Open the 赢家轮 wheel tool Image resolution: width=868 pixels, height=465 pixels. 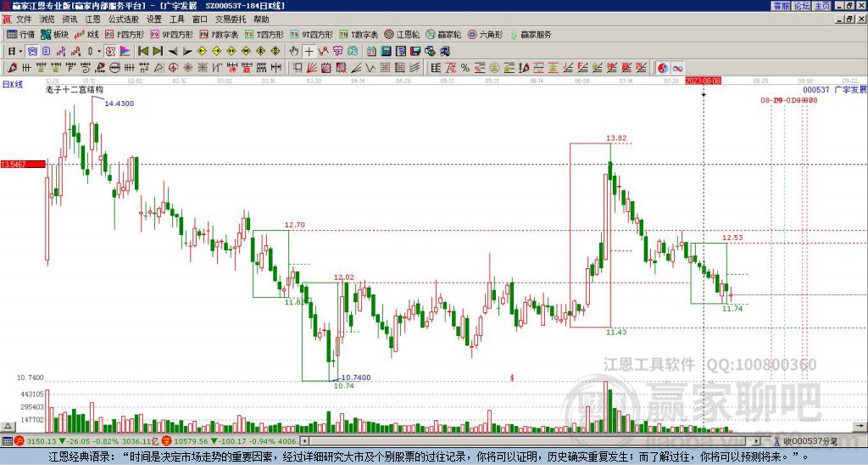click(443, 34)
